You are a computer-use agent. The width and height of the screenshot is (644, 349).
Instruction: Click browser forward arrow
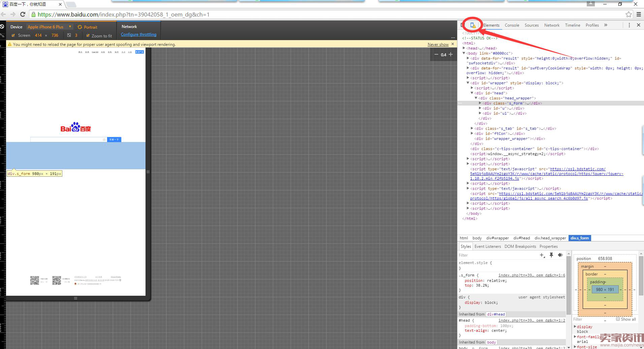coord(13,14)
